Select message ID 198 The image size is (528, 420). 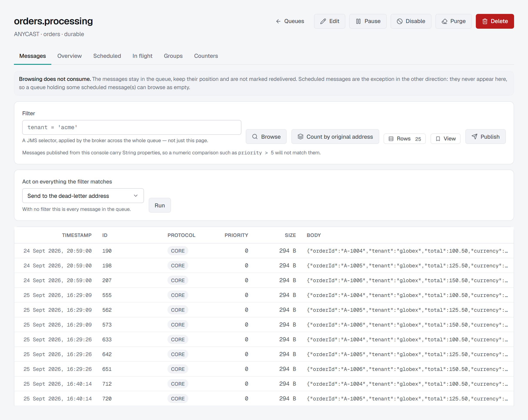pyautogui.click(x=107, y=266)
